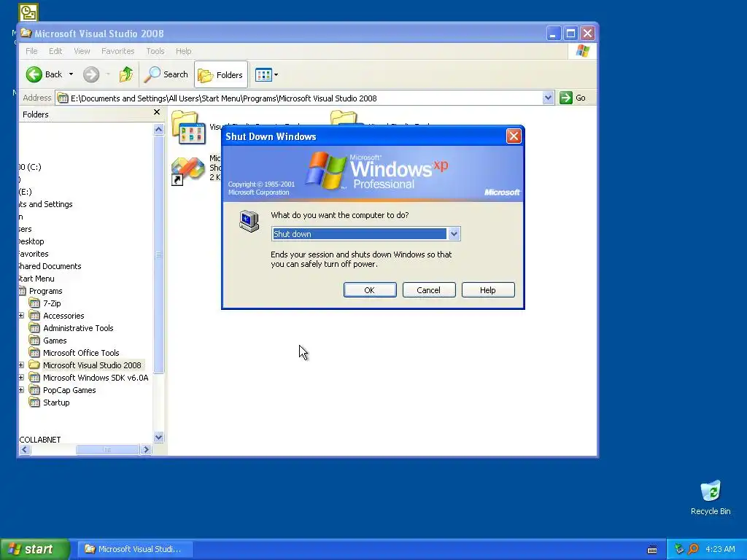747x560 pixels.
Task: Select drive (C:) in folder tree
Action: pyautogui.click(x=30, y=167)
